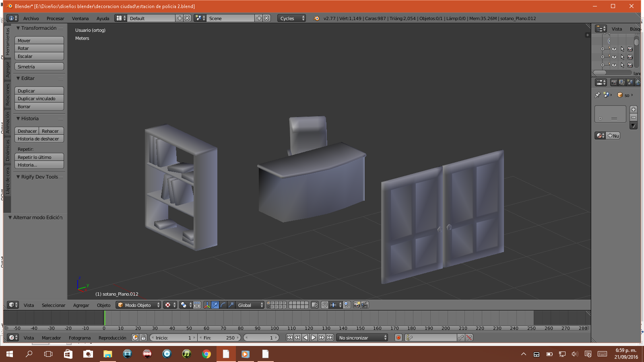Switch to the Relaciones sidebar tab
644x362 pixels.
point(7,95)
